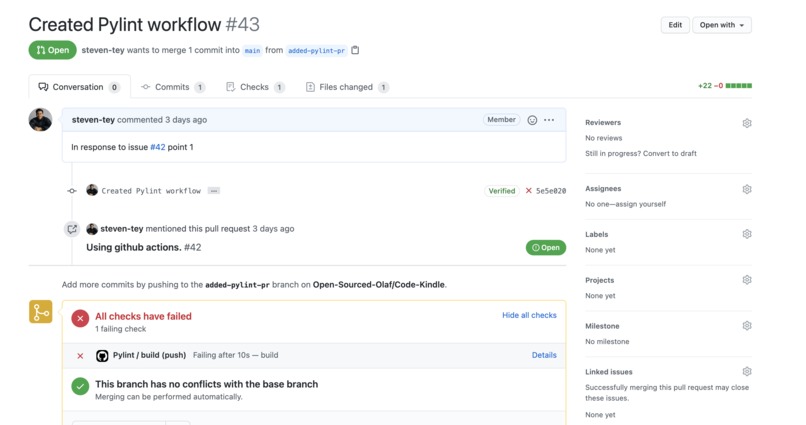Viewport: 806px width, 425px height.
Task: Click the green Open issue status badge
Action: click(546, 247)
